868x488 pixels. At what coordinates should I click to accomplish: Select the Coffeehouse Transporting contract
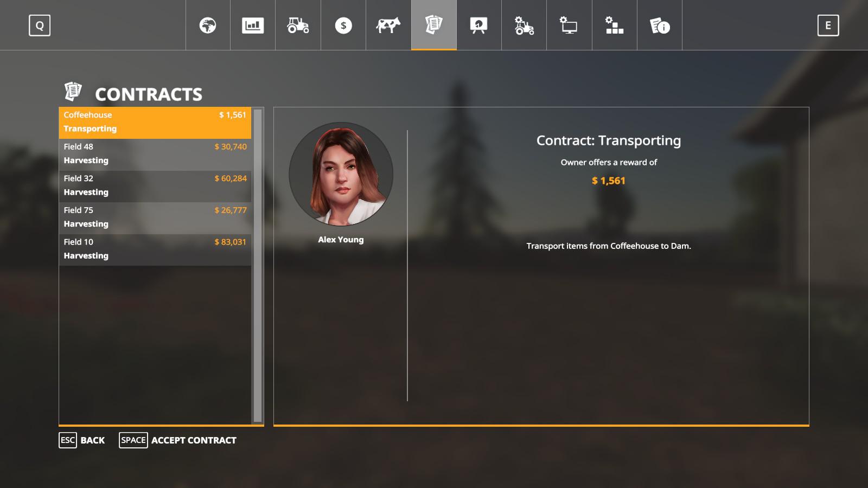(155, 122)
